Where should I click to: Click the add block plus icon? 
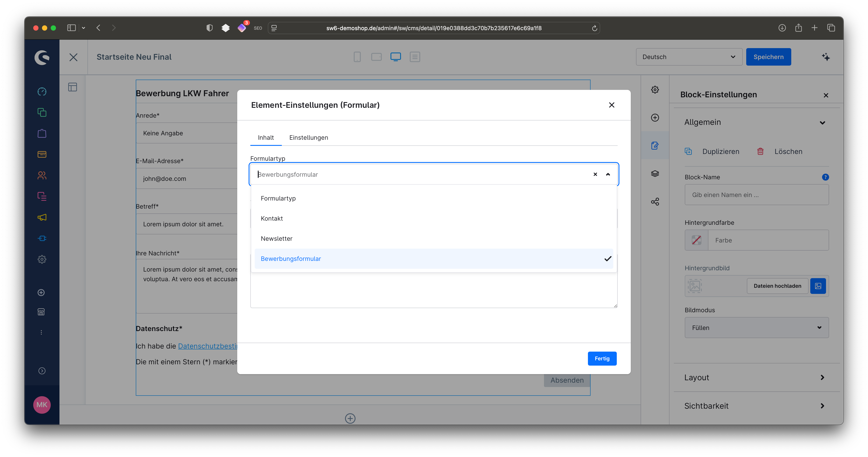click(655, 118)
